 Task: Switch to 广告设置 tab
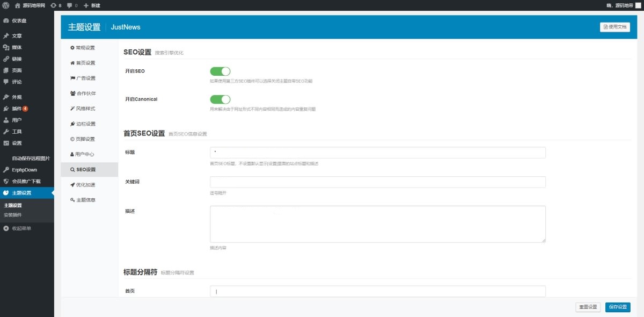(90, 78)
